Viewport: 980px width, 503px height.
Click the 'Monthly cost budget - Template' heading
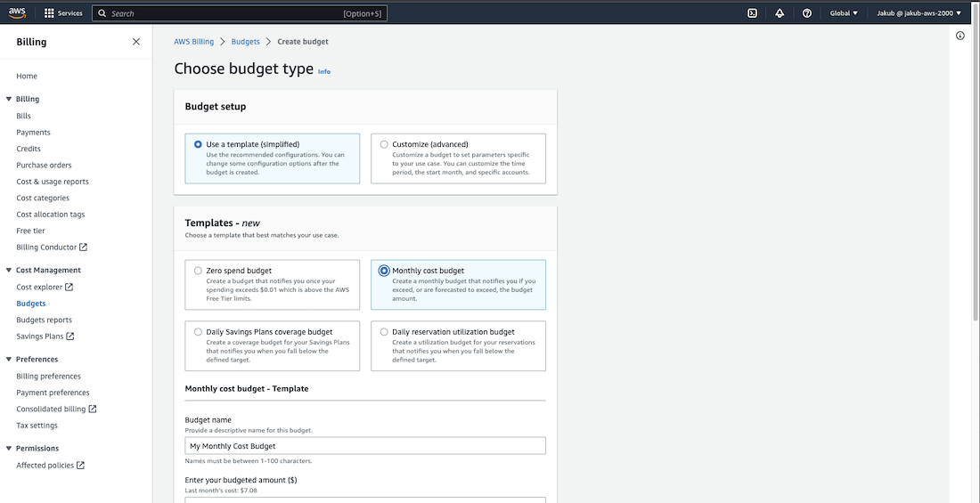point(247,389)
